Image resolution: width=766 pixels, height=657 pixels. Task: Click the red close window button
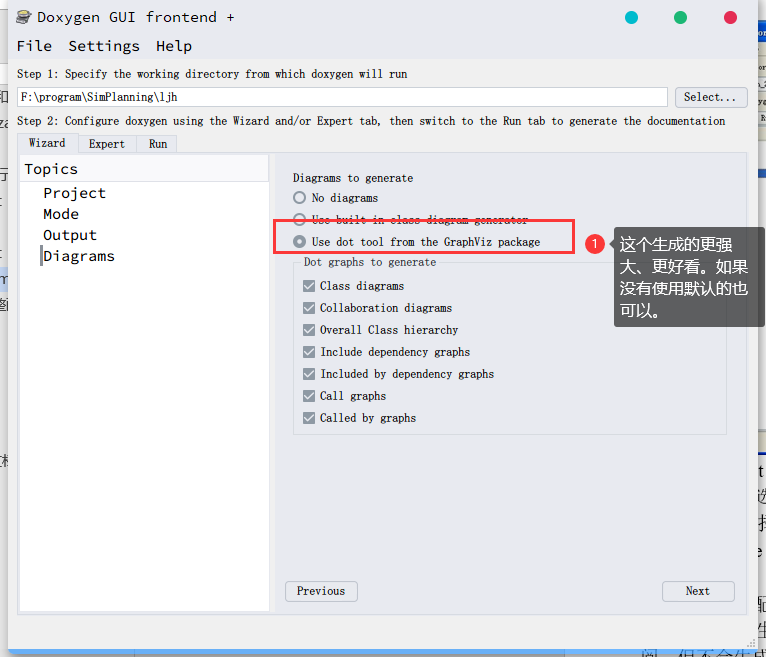pos(730,18)
